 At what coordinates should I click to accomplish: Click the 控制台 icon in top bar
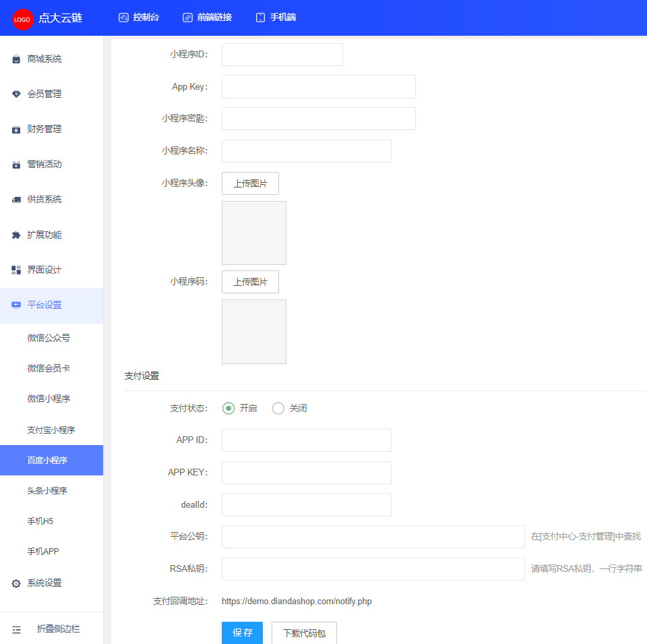point(123,18)
